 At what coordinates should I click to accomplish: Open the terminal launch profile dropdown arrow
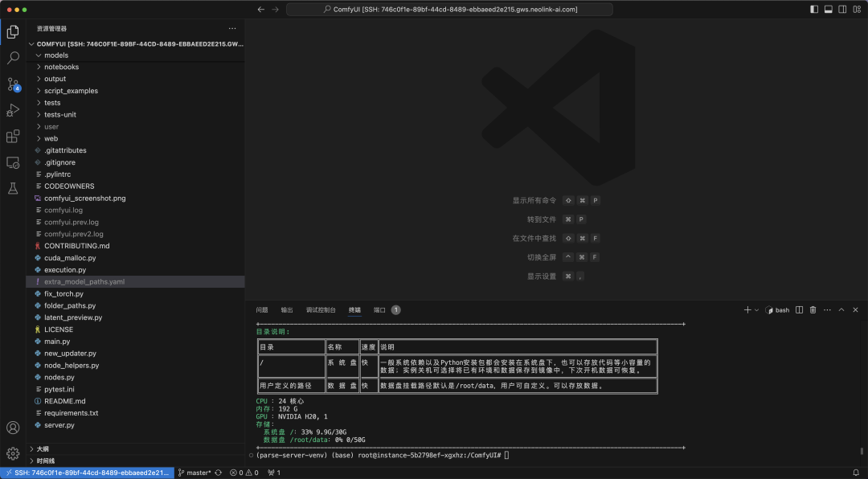click(757, 310)
